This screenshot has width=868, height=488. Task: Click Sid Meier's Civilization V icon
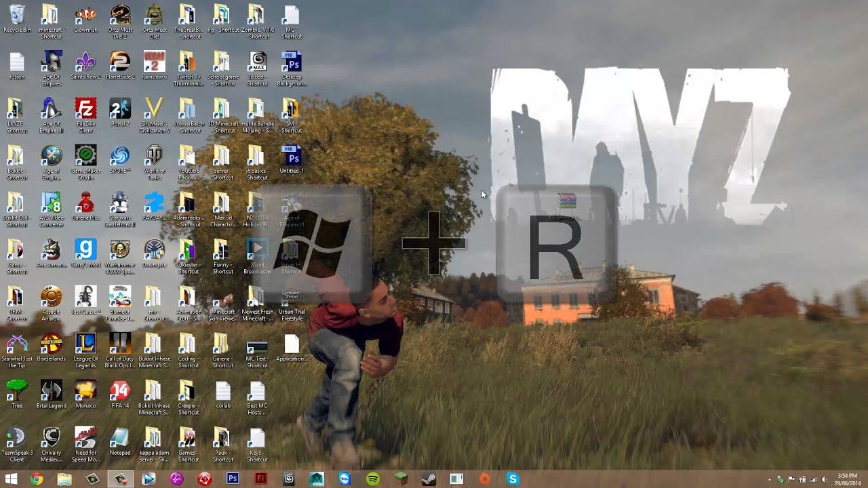pyautogui.click(x=155, y=116)
